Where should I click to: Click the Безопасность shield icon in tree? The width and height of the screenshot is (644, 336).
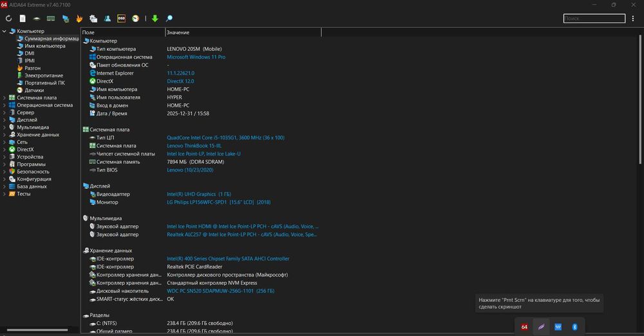[12, 172]
